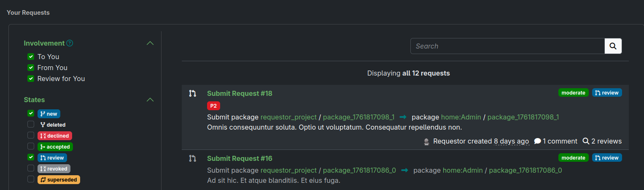Focus the Search requests input field

coord(507,46)
